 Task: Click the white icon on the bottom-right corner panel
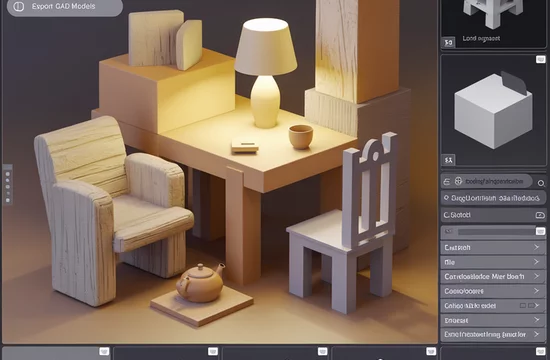(541, 351)
